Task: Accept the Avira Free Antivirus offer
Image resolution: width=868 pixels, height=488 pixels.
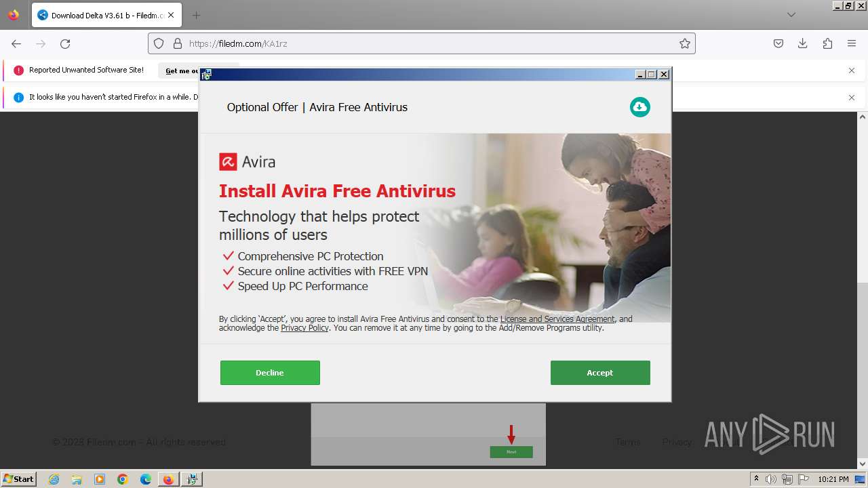Action: (600, 373)
